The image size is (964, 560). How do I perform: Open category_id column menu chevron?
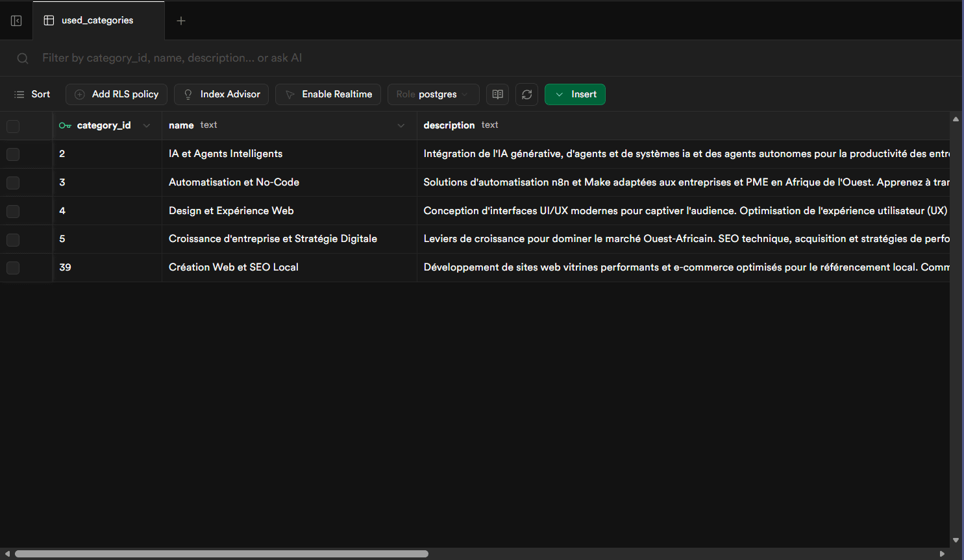pos(147,126)
